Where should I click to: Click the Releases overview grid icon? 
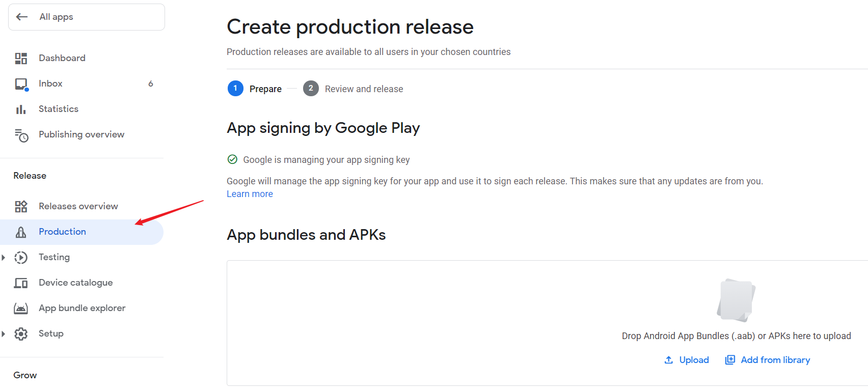pos(21,206)
